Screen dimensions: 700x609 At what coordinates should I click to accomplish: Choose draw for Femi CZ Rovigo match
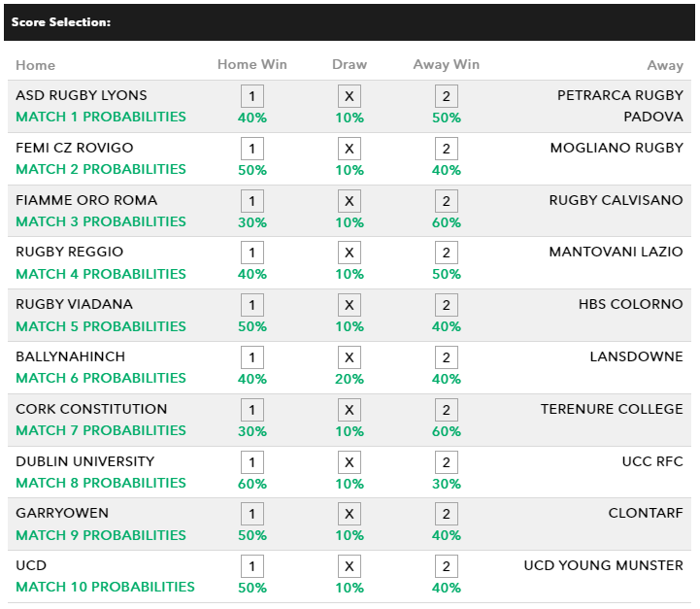350,149
